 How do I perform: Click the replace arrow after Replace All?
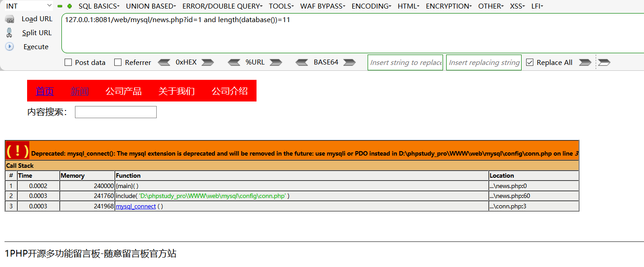[585, 63]
